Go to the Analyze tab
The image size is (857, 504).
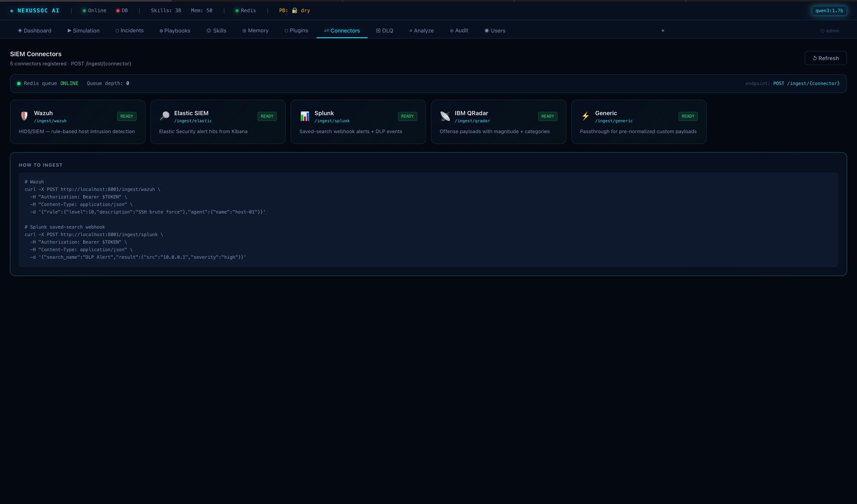point(422,31)
